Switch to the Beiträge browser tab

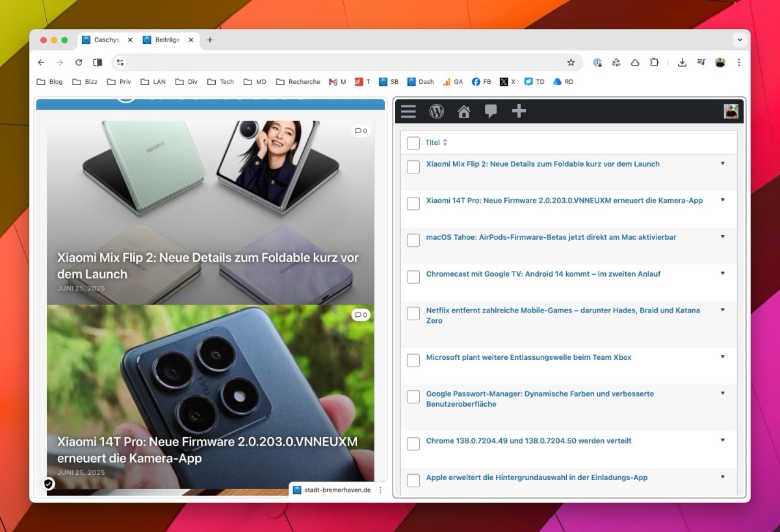tap(166, 40)
